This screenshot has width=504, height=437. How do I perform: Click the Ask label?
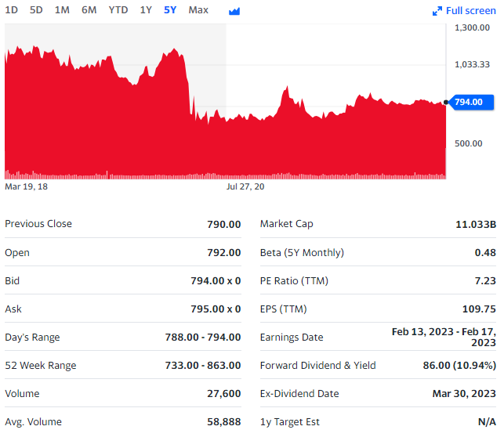[x=13, y=309]
